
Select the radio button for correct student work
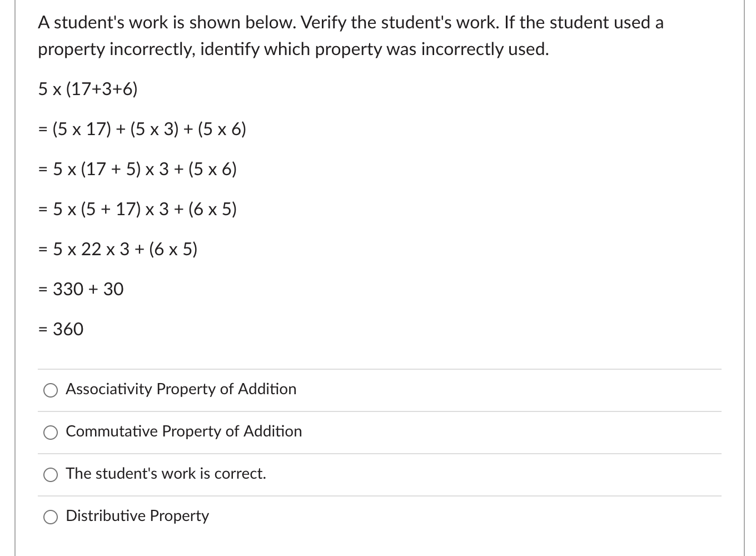(x=51, y=474)
